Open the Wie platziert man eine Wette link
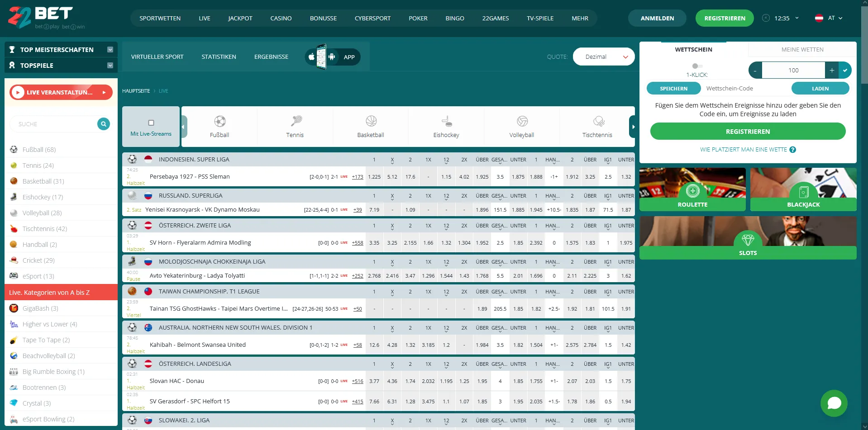The height and width of the screenshot is (430, 868). pos(744,150)
